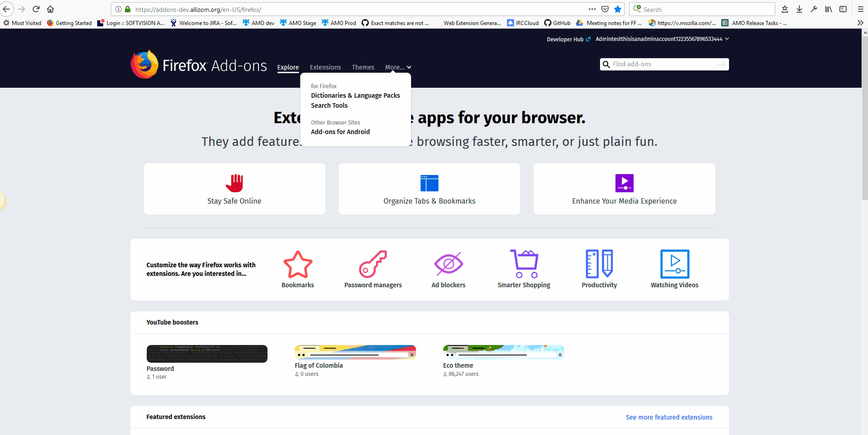Follow See more featured extensions link

point(669,417)
